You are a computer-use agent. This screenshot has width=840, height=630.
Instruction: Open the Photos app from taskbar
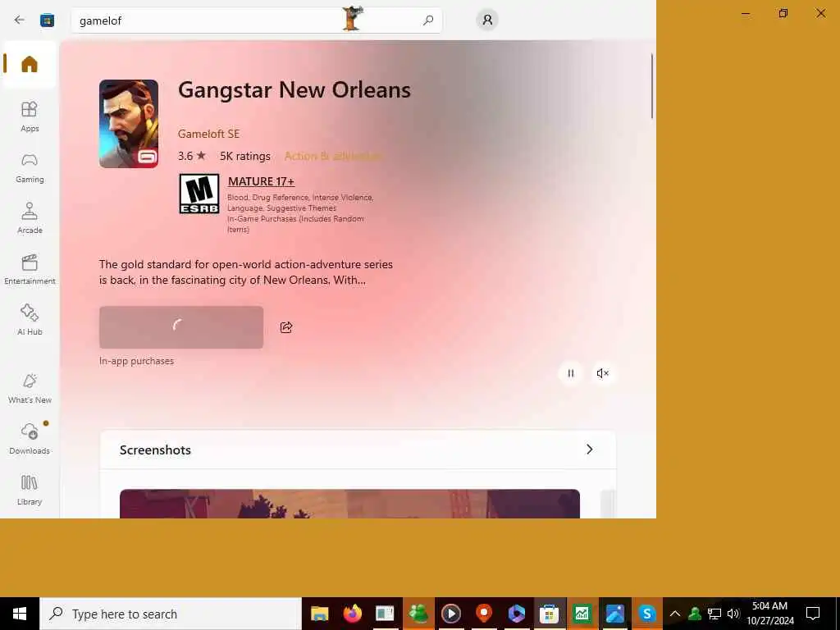pyautogui.click(x=615, y=614)
